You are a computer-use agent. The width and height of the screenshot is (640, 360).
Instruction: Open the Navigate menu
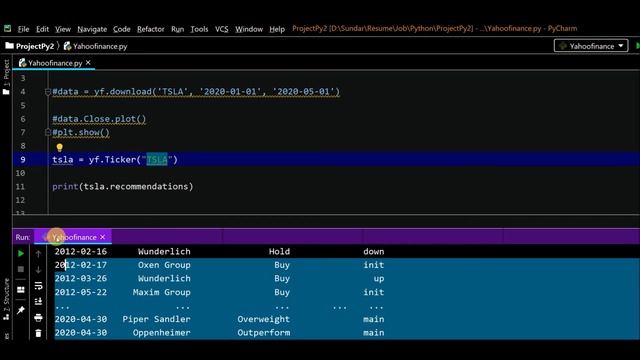click(92, 29)
